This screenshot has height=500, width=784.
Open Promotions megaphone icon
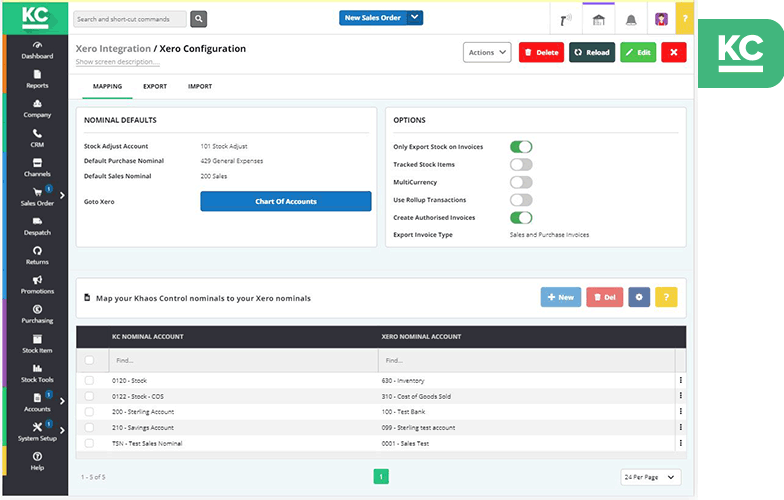click(x=37, y=280)
